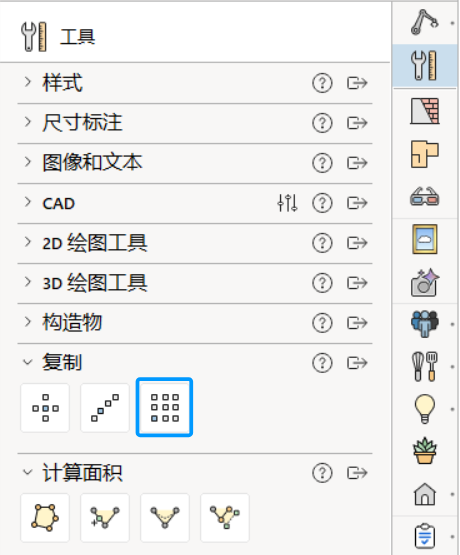Open the plant sidebar category icon
This screenshot has height=555, width=460.
coord(425,451)
